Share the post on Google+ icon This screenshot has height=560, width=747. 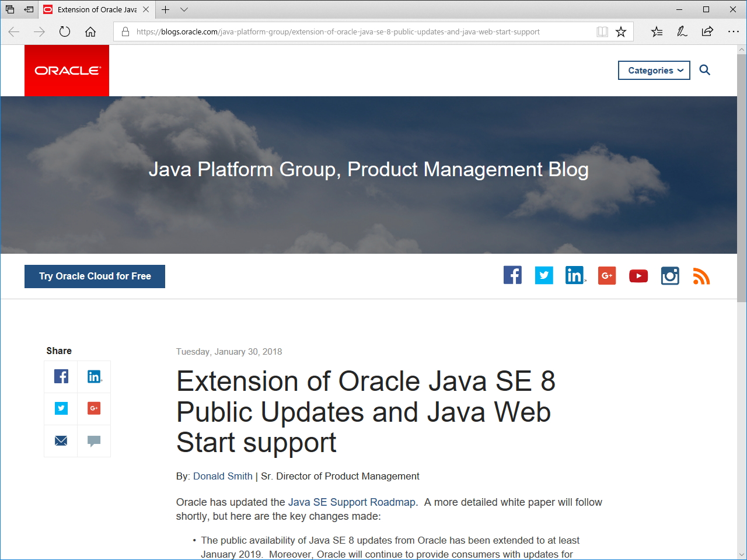tap(94, 408)
